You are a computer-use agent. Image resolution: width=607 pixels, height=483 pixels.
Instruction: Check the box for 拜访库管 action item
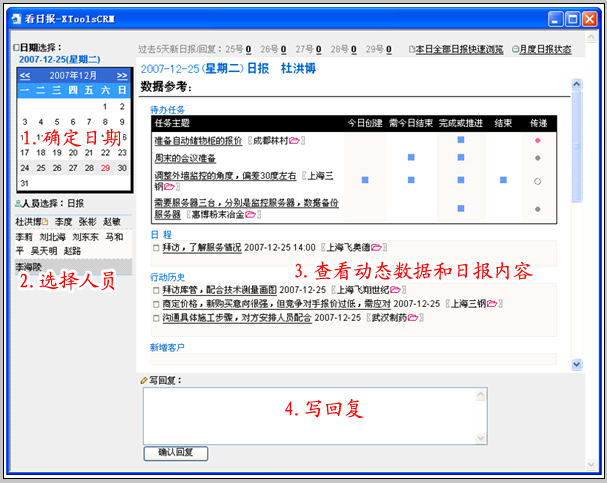coord(156,288)
